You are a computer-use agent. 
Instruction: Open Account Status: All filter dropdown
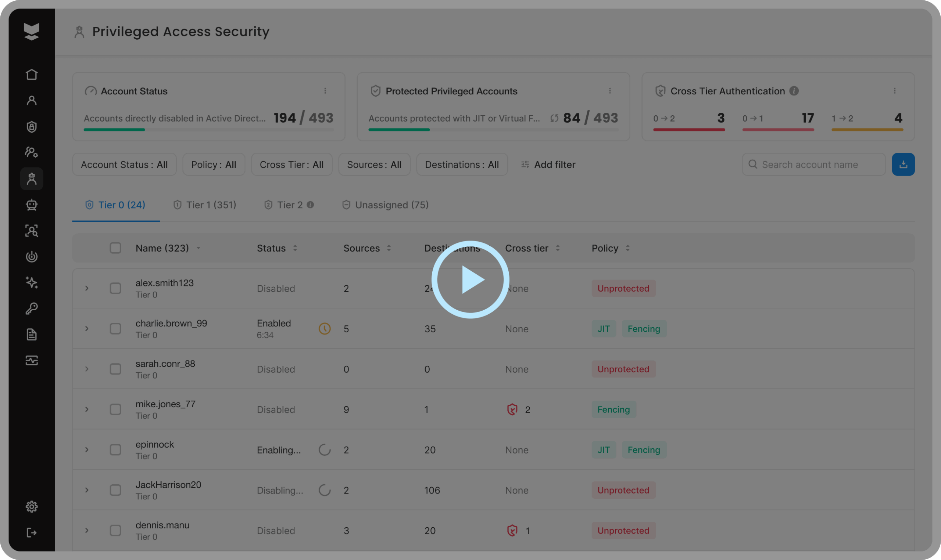tap(124, 165)
